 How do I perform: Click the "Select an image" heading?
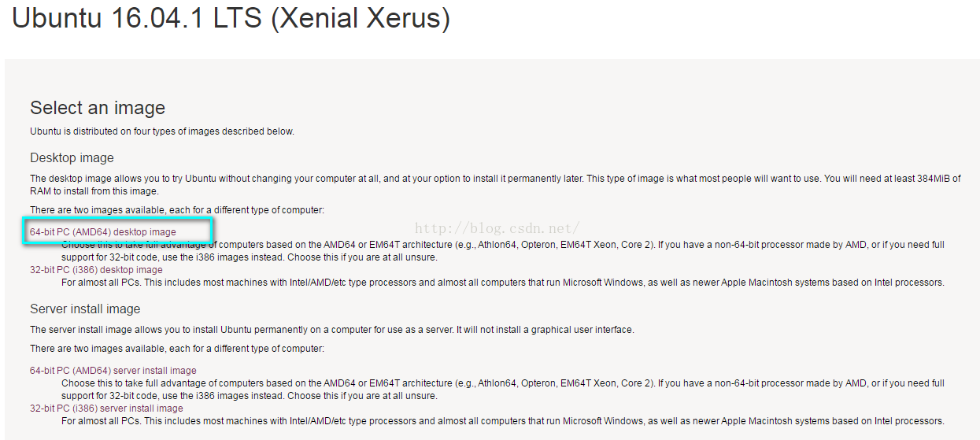[x=98, y=108]
